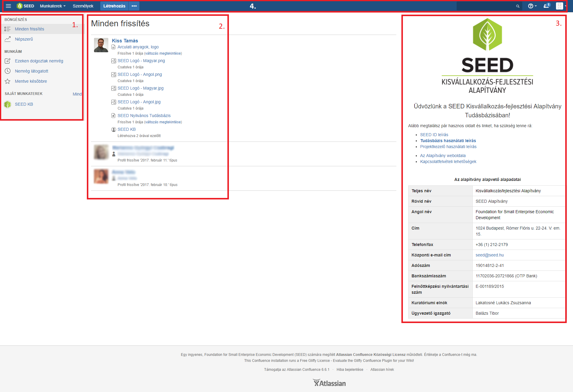Select Minden frissítés in the sidebar

[30, 29]
